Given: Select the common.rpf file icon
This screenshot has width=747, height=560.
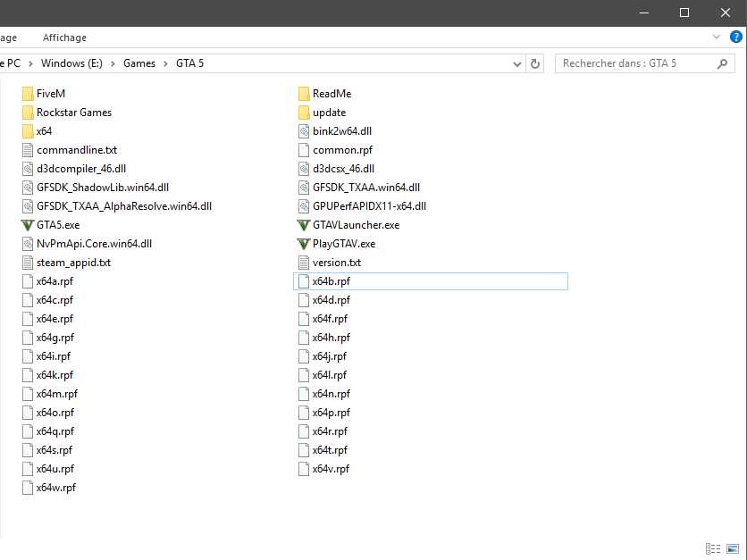Looking at the screenshot, I should tap(304, 150).
